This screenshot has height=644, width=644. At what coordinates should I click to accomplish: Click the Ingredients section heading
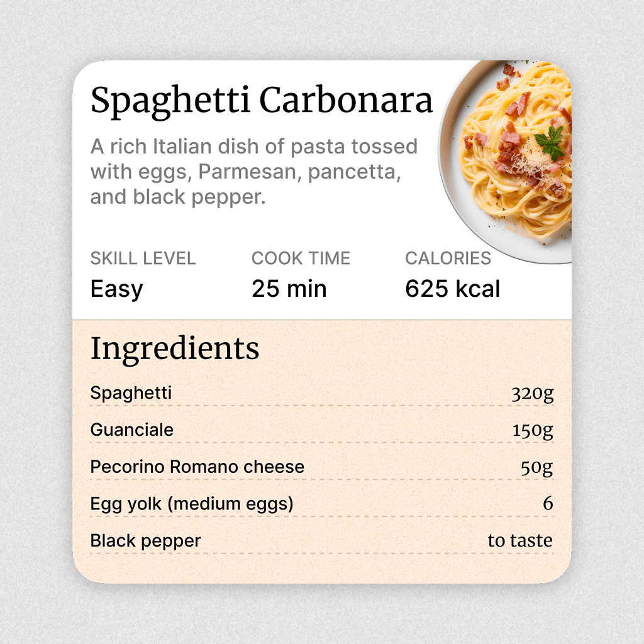click(175, 348)
